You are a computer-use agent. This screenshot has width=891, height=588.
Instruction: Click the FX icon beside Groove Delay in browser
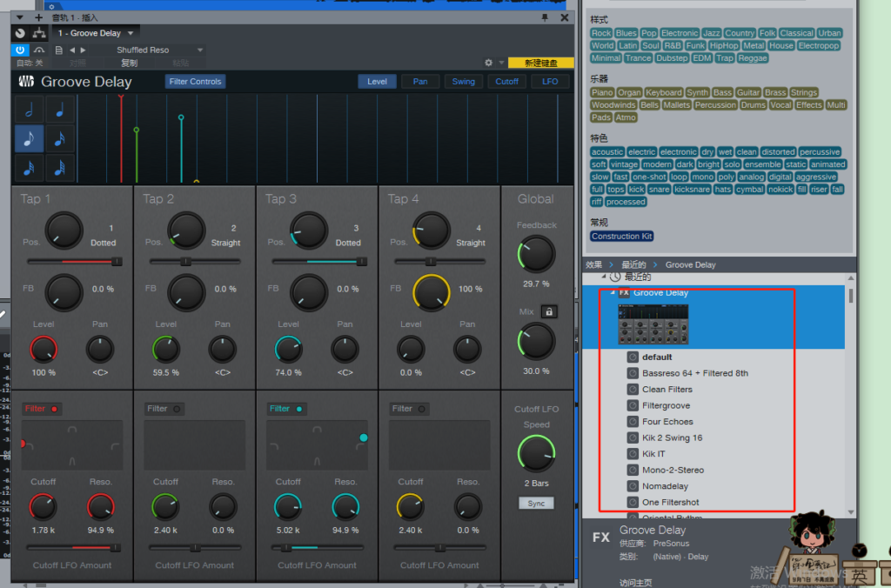pos(624,292)
